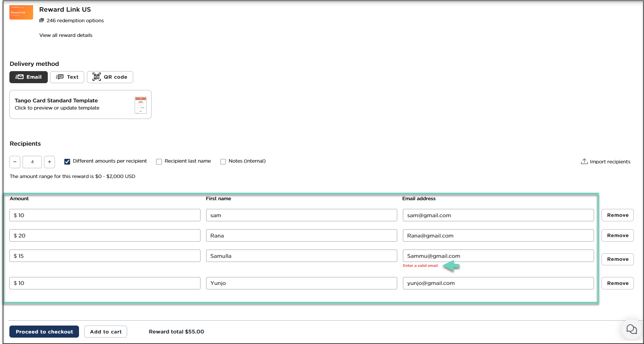Choose QR code delivery method

click(110, 77)
